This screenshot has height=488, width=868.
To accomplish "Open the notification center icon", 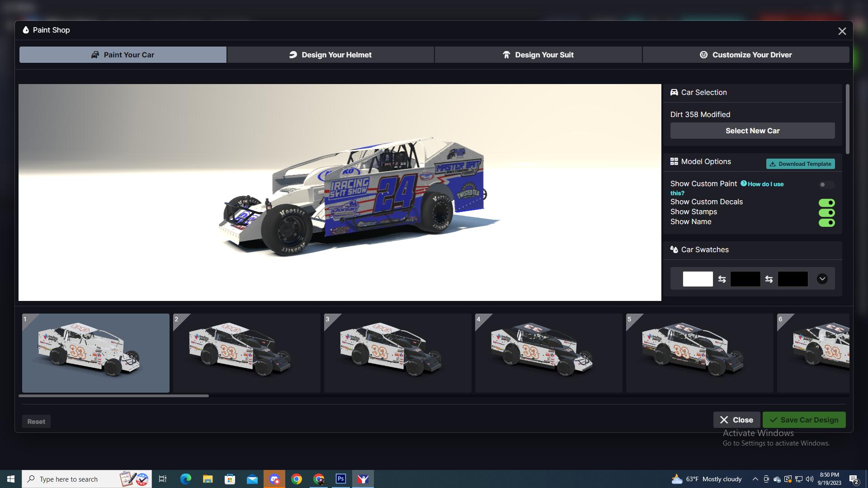I will [x=854, y=479].
